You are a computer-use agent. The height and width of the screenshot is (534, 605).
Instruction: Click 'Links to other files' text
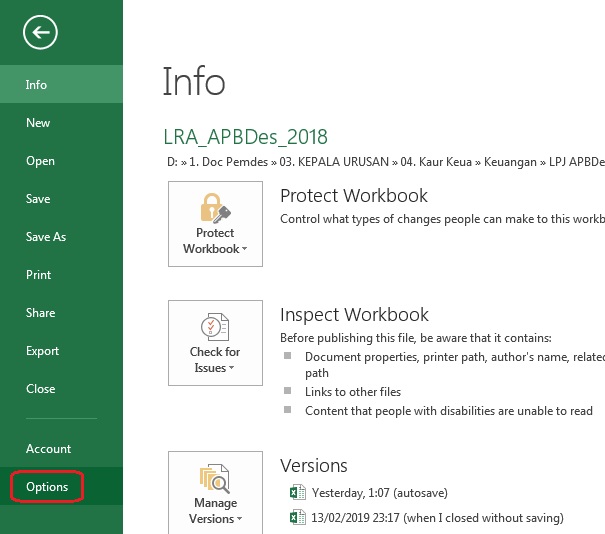[353, 392]
